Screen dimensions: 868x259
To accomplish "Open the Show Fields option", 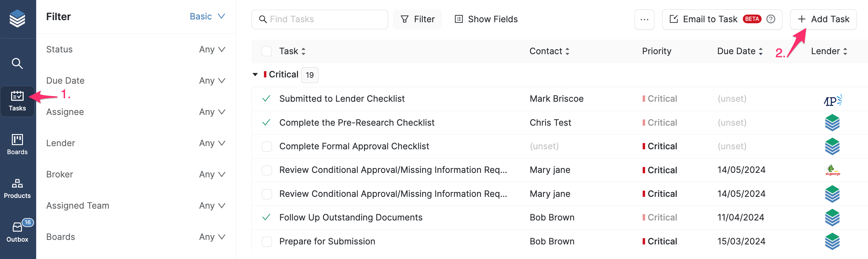I will coord(486,19).
